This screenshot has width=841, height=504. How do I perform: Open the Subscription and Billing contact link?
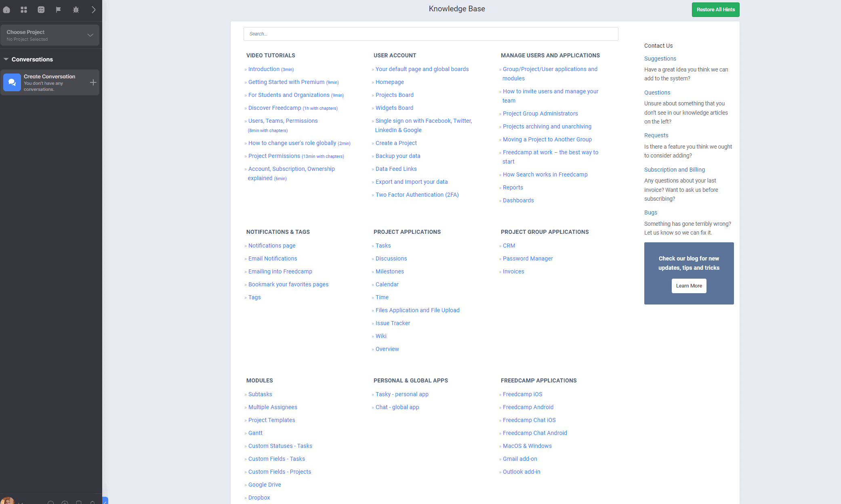pyautogui.click(x=674, y=170)
